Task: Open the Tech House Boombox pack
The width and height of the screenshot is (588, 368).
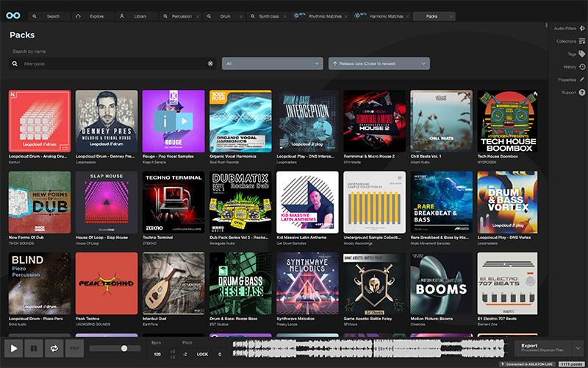Action: click(x=508, y=121)
